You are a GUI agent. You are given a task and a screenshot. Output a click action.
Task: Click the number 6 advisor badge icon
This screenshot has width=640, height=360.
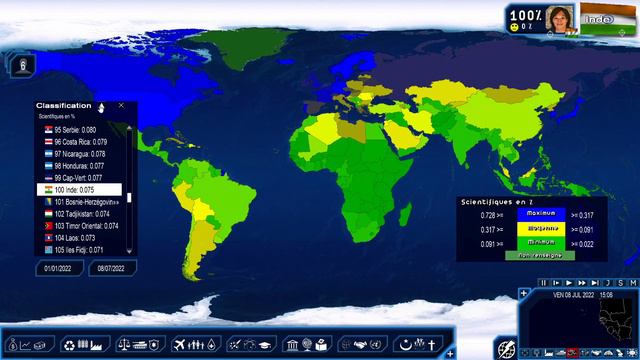(23, 65)
